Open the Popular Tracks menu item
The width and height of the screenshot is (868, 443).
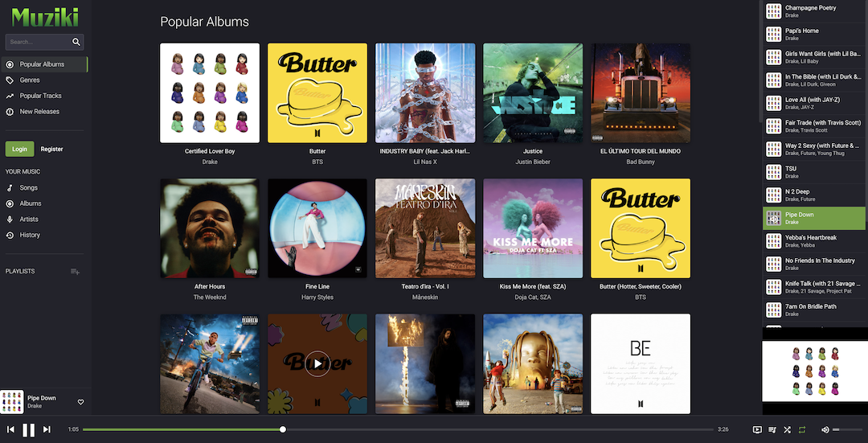coord(43,96)
